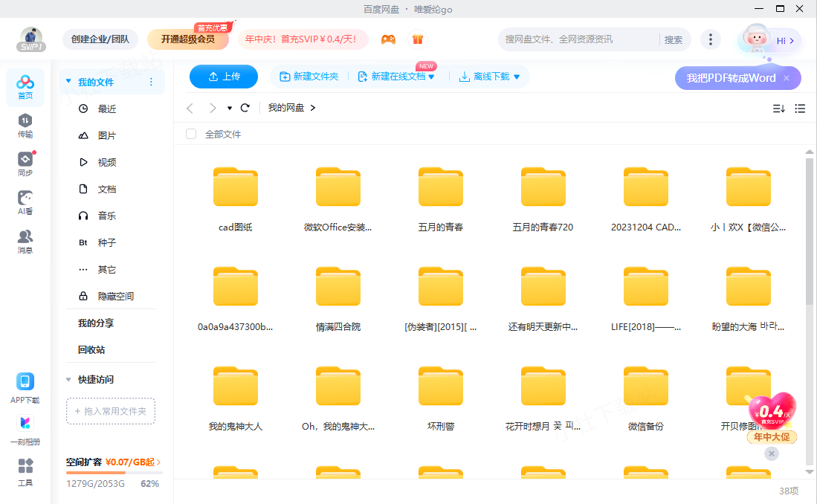Open the 同步 sync section
Screen dimensions: 817x504
(x=25, y=164)
